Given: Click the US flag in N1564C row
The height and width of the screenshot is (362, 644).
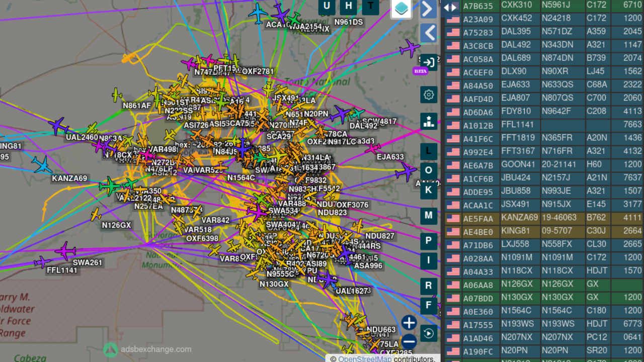Looking at the screenshot, I should point(453,311).
